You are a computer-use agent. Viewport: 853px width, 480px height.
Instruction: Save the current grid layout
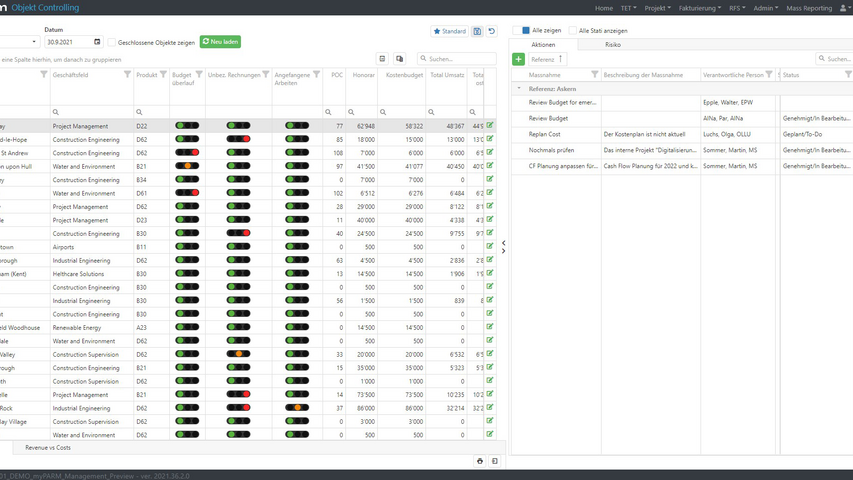pos(477,31)
